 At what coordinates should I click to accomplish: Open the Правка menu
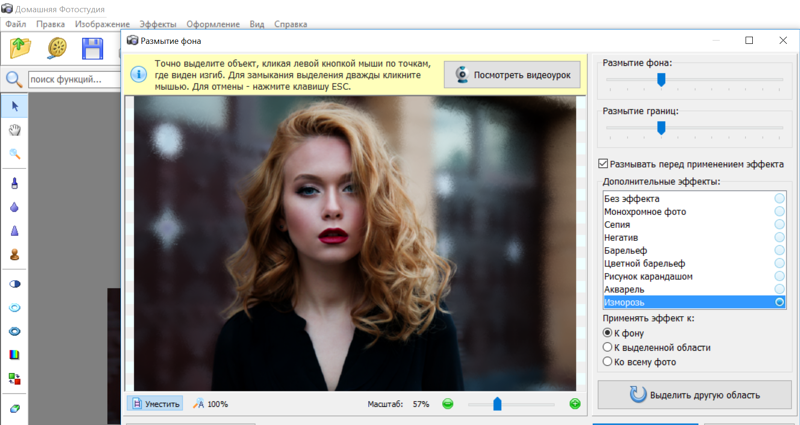point(51,24)
